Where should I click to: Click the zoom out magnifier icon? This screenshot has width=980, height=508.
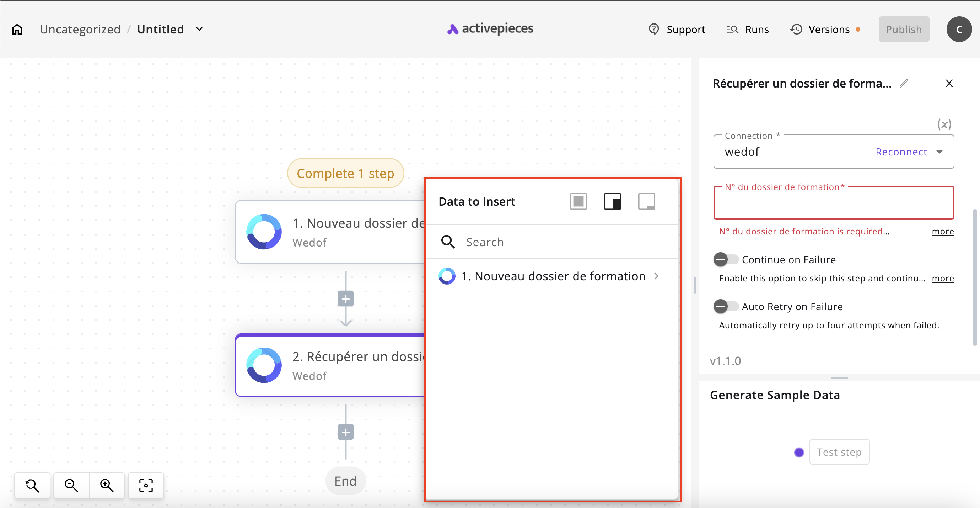71,485
